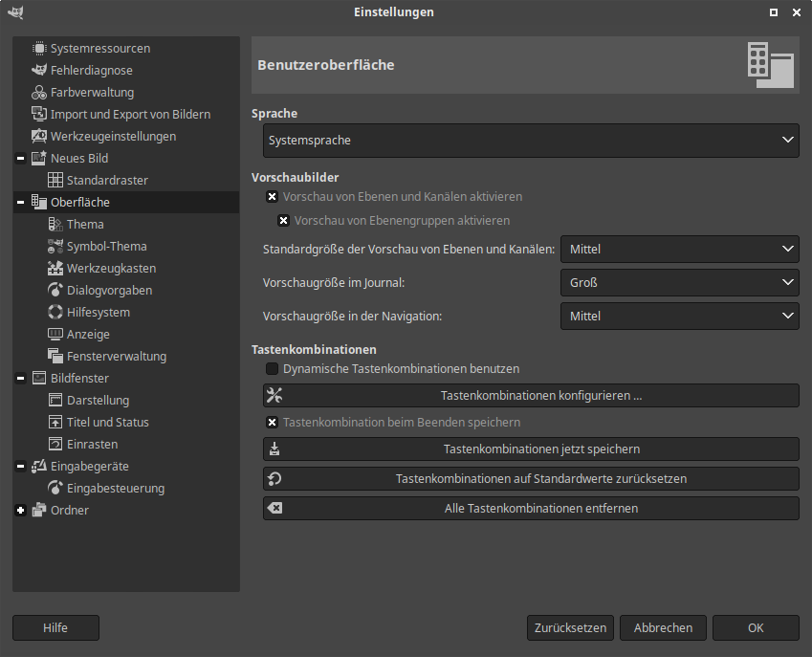Toggle Vorschau von Ebenengruppen aktivieren
The image size is (812, 657).
coord(283,221)
